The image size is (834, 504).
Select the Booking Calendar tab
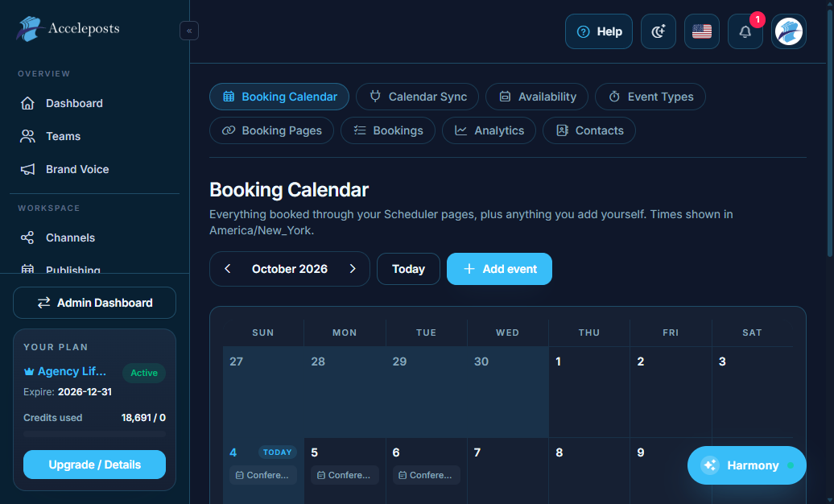(279, 97)
